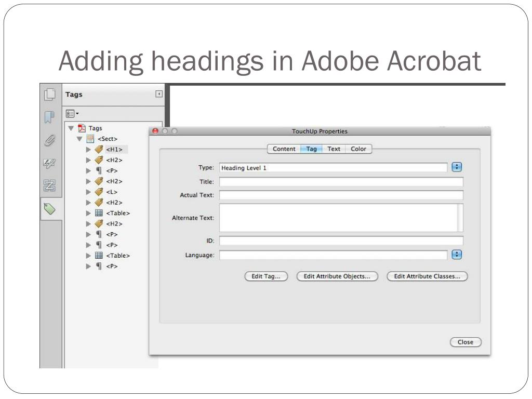Open the Bookmarks panel icon
The height and width of the screenshot is (399, 532).
(49, 117)
